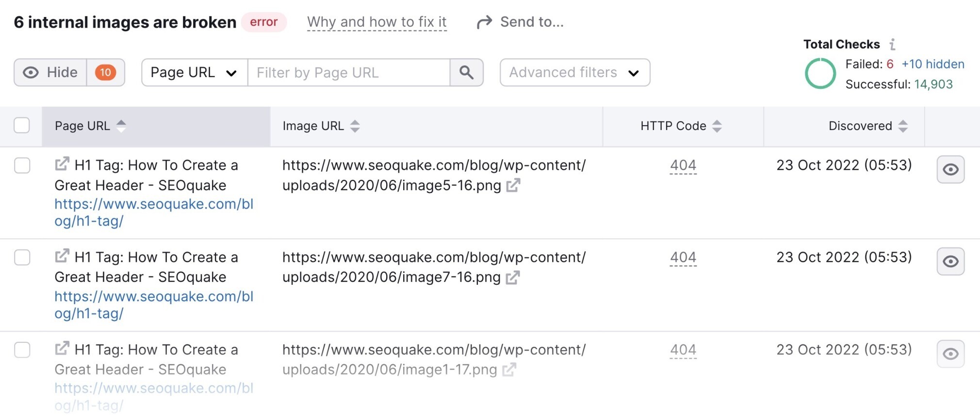
Task: Sort by HTTP Code column
Action: (x=681, y=126)
